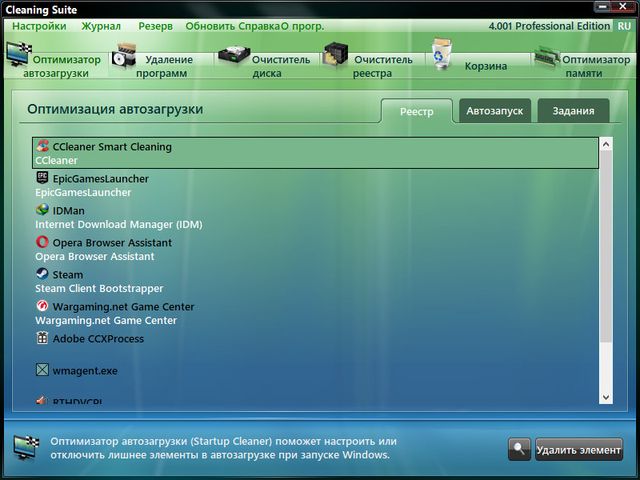Select the Opera Browser Assistant icon
This screenshot has width=640, height=480.
[42, 242]
